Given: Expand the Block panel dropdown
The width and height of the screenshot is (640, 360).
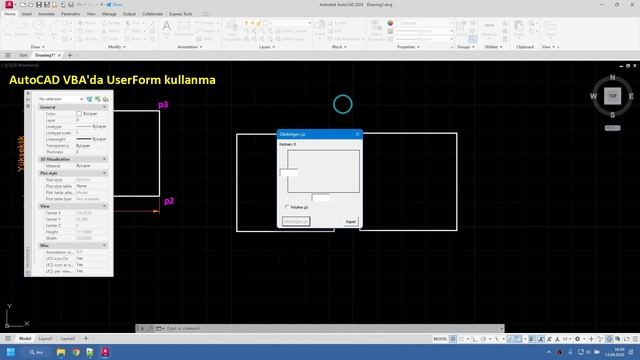Looking at the screenshot, I should [339, 47].
